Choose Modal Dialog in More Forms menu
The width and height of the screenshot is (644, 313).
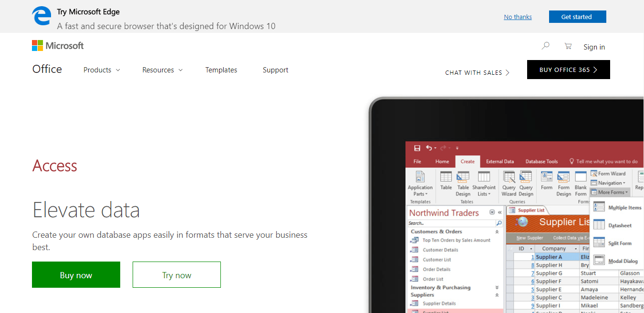tap(616, 261)
